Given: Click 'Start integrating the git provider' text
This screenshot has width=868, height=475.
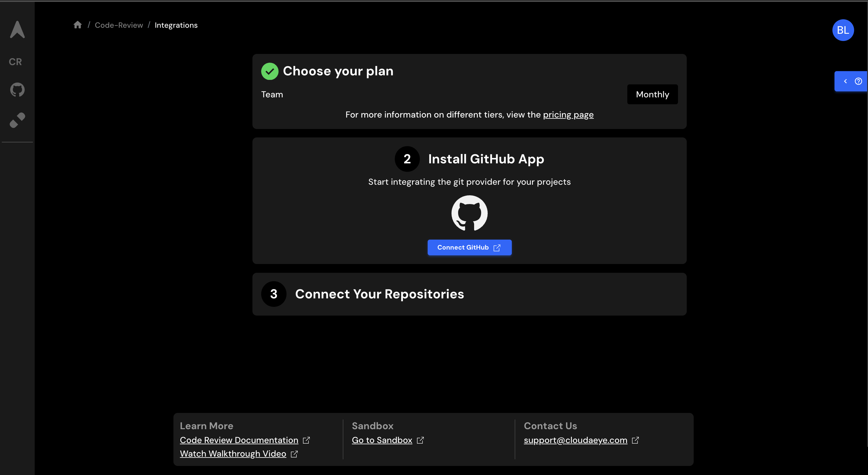Looking at the screenshot, I should pos(469,182).
